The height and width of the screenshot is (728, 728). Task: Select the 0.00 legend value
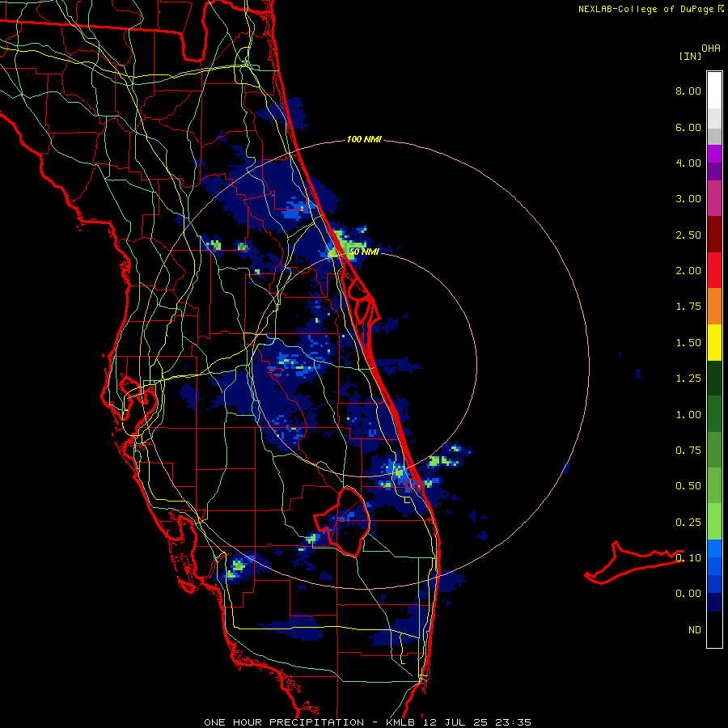click(688, 594)
